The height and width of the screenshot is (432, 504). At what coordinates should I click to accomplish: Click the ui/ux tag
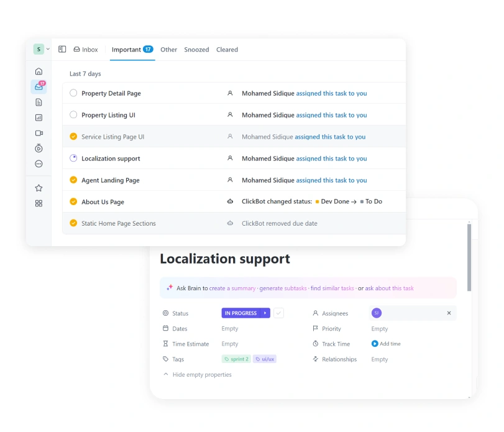click(265, 359)
